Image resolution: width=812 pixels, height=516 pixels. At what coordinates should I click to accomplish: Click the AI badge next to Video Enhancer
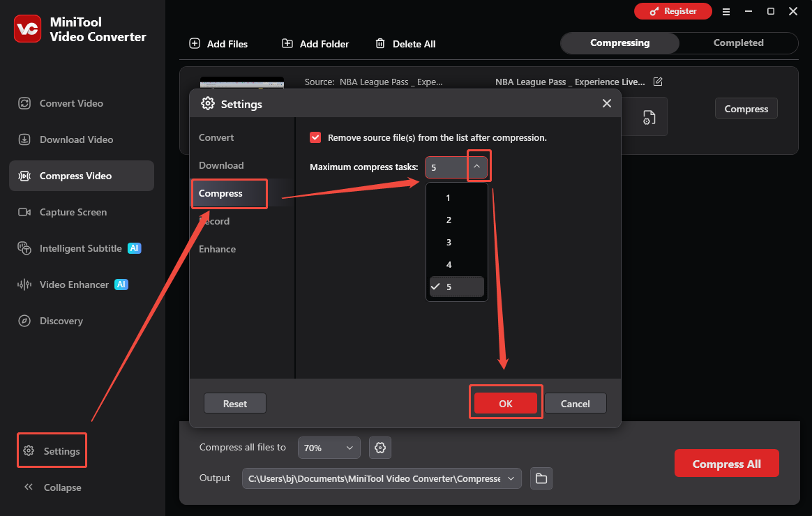[x=121, y=284]
